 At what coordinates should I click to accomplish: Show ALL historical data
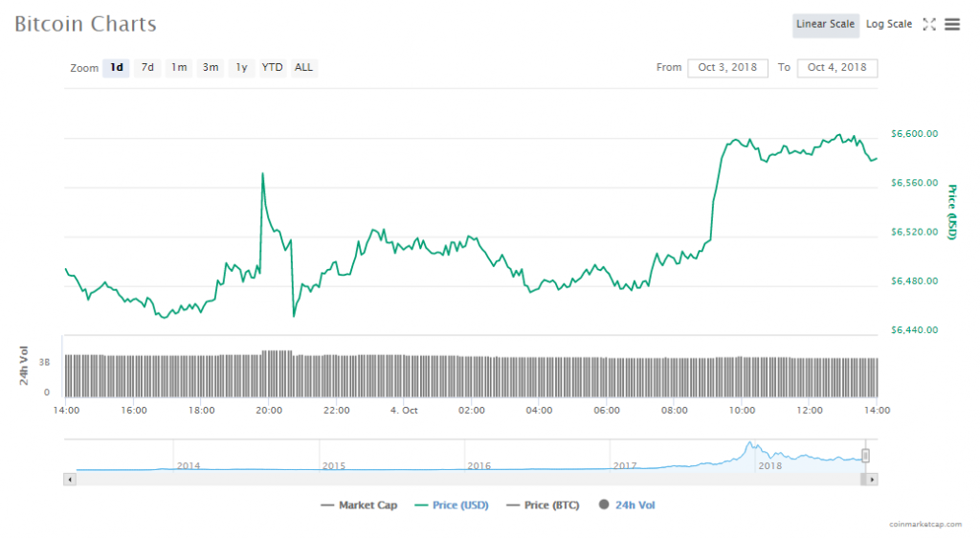[x=303, y=68]
